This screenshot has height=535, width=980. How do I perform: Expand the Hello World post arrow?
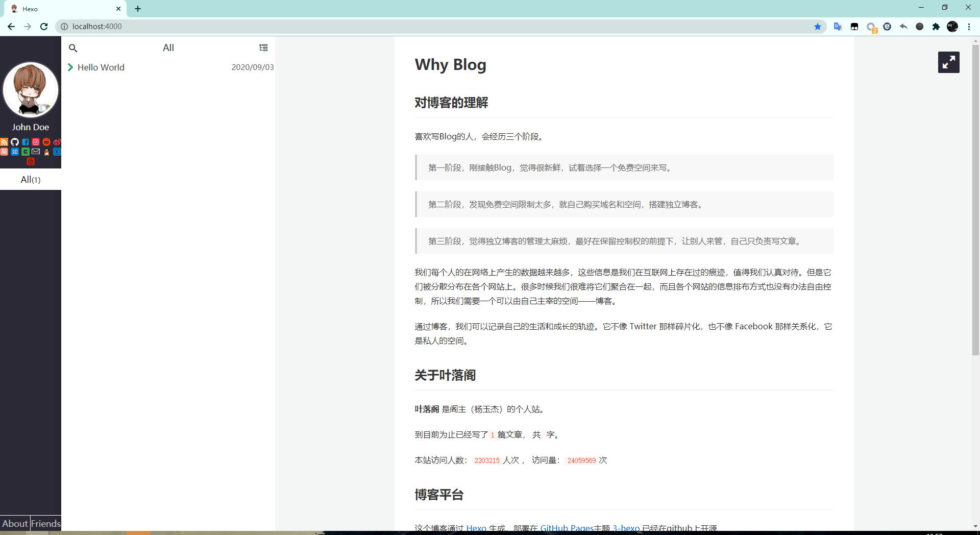[x=70, y=67]
